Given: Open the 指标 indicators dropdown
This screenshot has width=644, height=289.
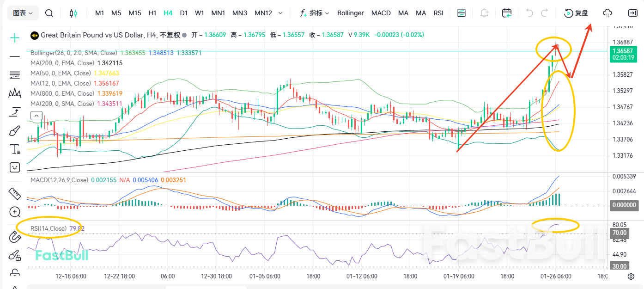Looking at the screenshot, I should point(317,13).
